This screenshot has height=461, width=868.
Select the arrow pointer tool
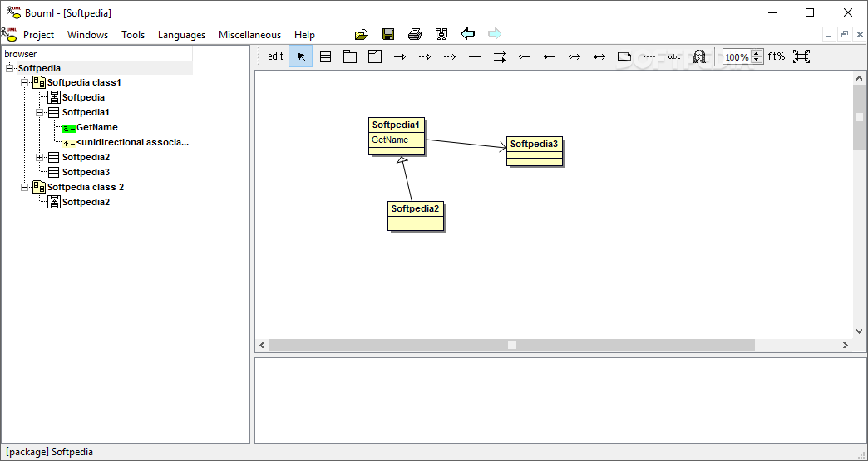click(301, 56)
